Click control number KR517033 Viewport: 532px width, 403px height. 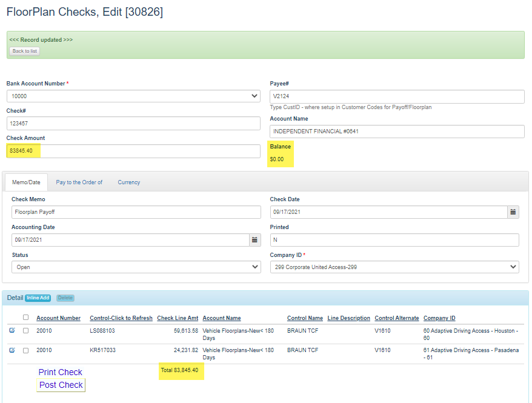pyautogui.click(x=102, y=350)
